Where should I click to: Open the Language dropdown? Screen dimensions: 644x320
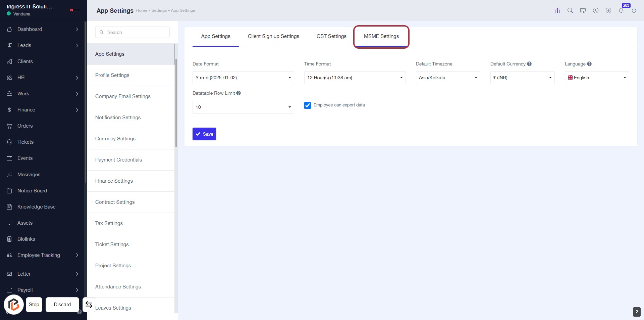(597, 78)
